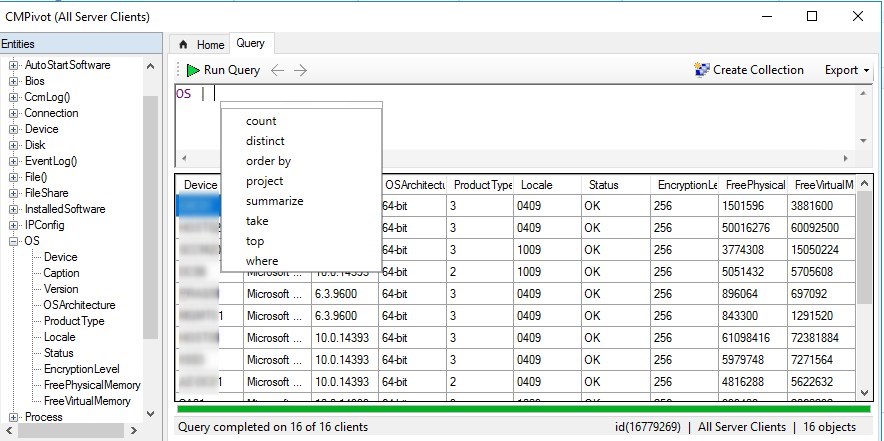This screenshot has width=884, height=441.
Task: Sort by the Locale column header
Action: 548,185
